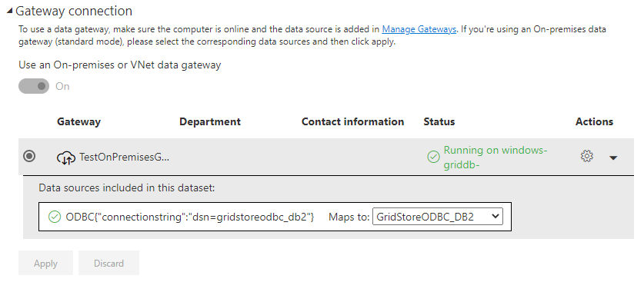Select the TestOnPremisesG... gateway radio button
This screenshot has height=282, width=644.
29,156
